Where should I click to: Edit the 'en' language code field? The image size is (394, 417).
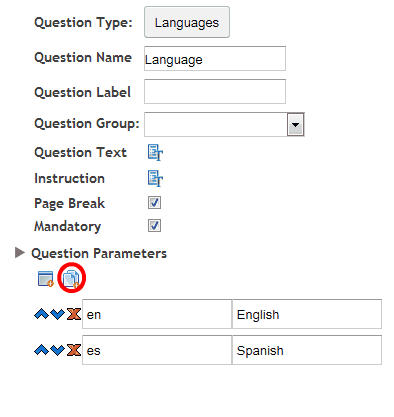click(x=157, y=314)
